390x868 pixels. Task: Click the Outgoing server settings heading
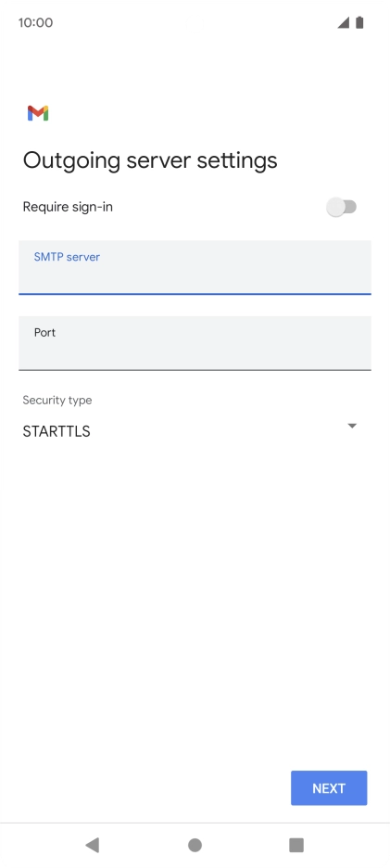click(x=150, y=160)
